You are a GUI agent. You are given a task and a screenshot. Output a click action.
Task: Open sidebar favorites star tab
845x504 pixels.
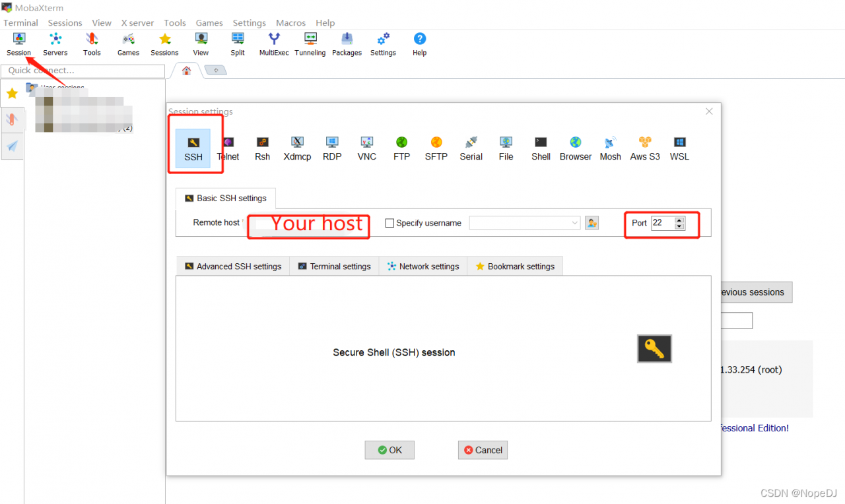click(12, 94)
